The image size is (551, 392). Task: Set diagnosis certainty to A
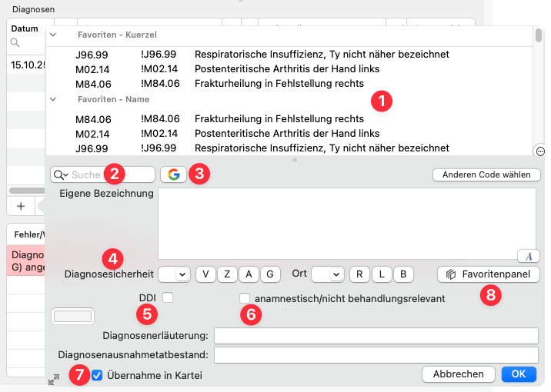click(x=249, y=274)
